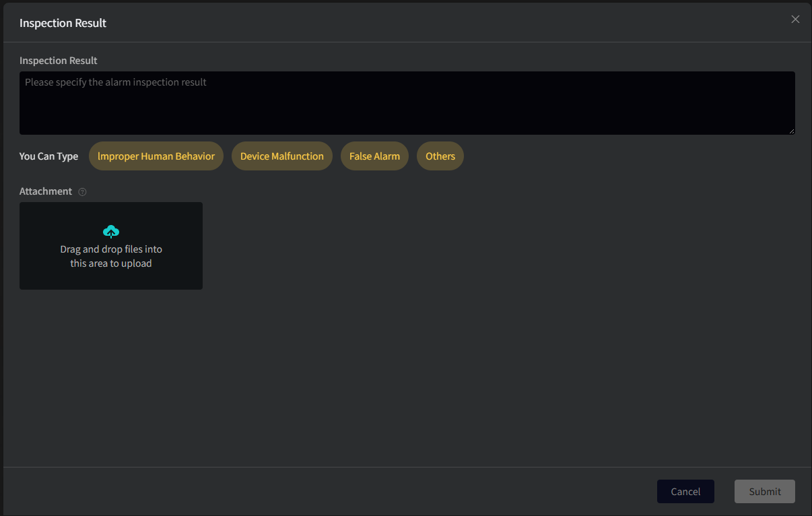Click the placeholder text 'Please specify the alarm inspection result'
This screenshot has height=516, width=812.
pos(116,82)
